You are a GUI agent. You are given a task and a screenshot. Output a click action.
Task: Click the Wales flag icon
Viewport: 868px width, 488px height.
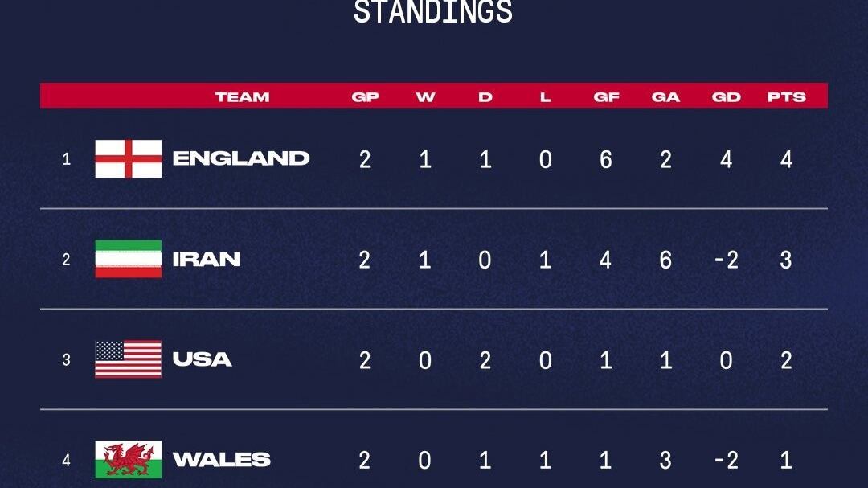tap(128, 460)
